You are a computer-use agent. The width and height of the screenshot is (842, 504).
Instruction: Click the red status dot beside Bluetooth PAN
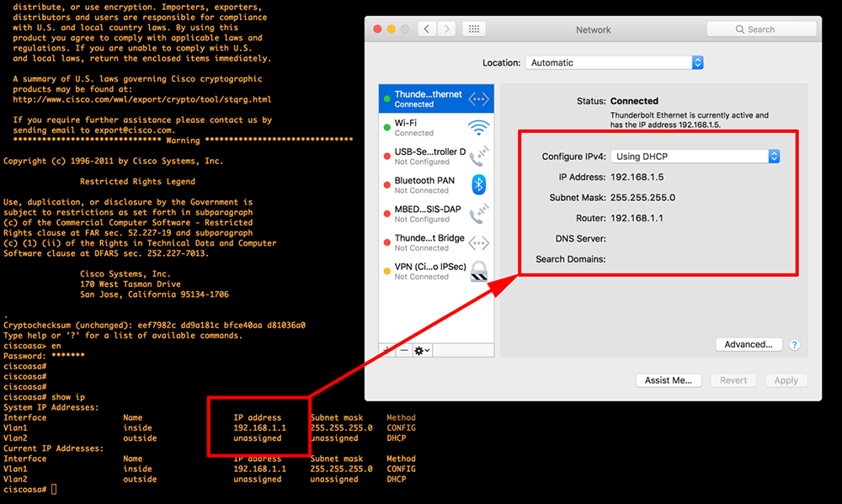coord(386,185)
